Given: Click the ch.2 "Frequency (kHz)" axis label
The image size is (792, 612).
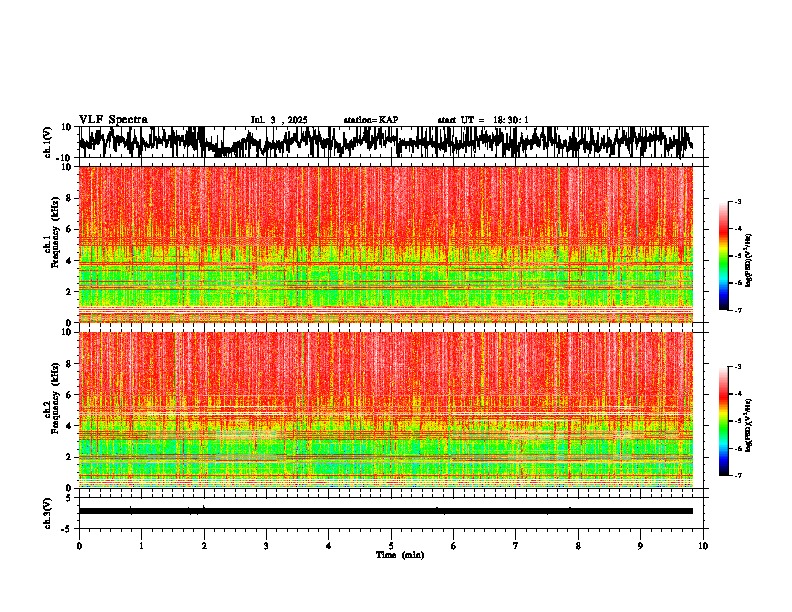Looking at the screenshot, I should (x=56, y=398).
